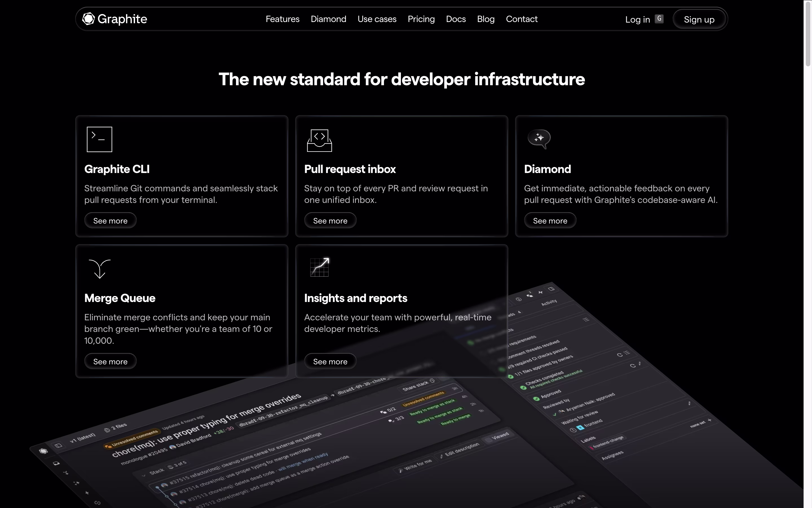The width and height of the screenshot is (812, 508).
Task: See more about Graphite CLI
Action: (111, 220)
